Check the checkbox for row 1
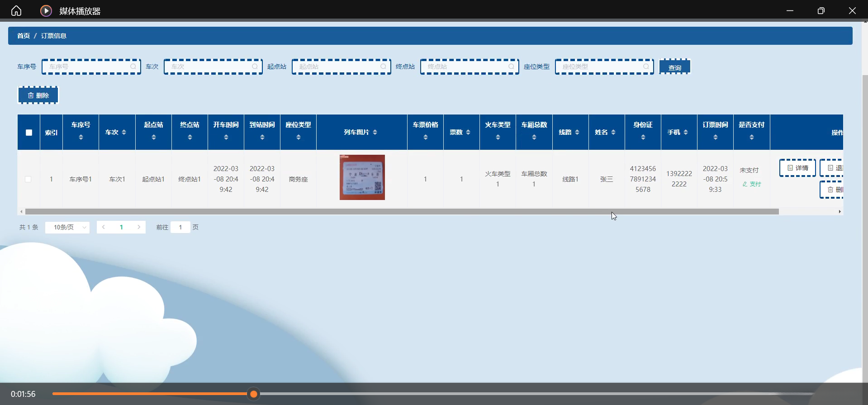 pyautogui.click(x=28, y=179)
